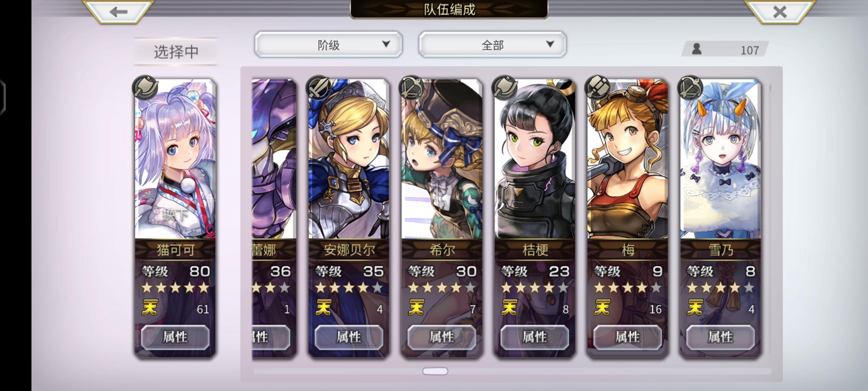The image size is (868, 391).
Task: Open the 全部 filter dropdown
Action: tap(493, 44)
